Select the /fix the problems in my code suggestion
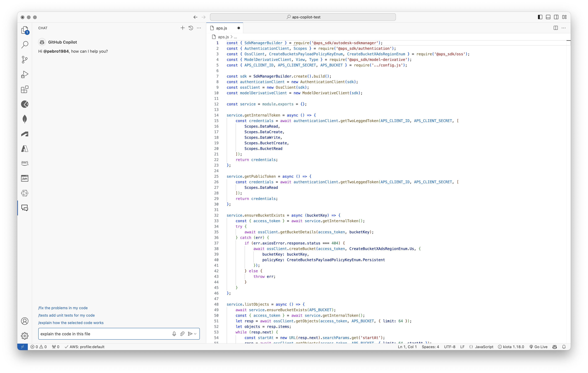The height and width of the screenshot is (373, 588). (x=63, y=308)
